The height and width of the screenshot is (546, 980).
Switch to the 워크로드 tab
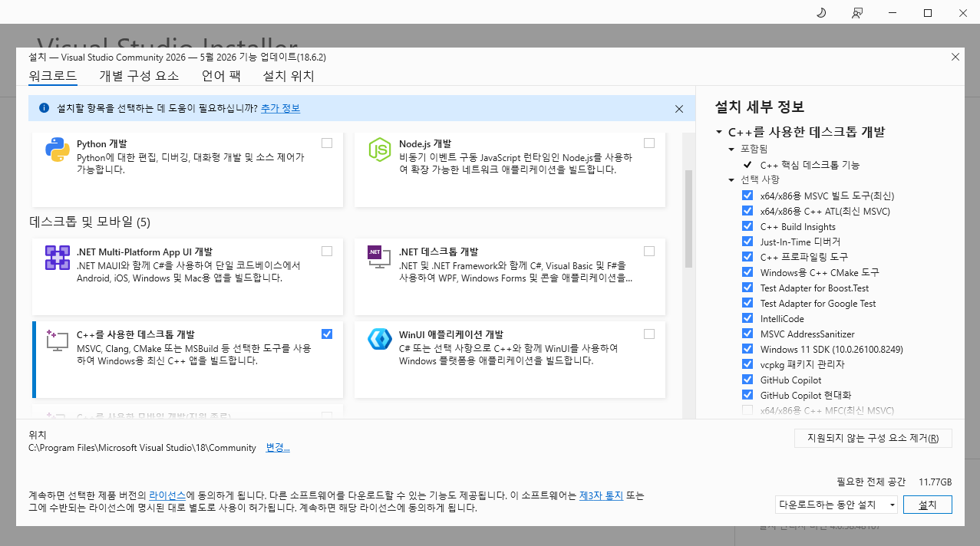(53, 76)
